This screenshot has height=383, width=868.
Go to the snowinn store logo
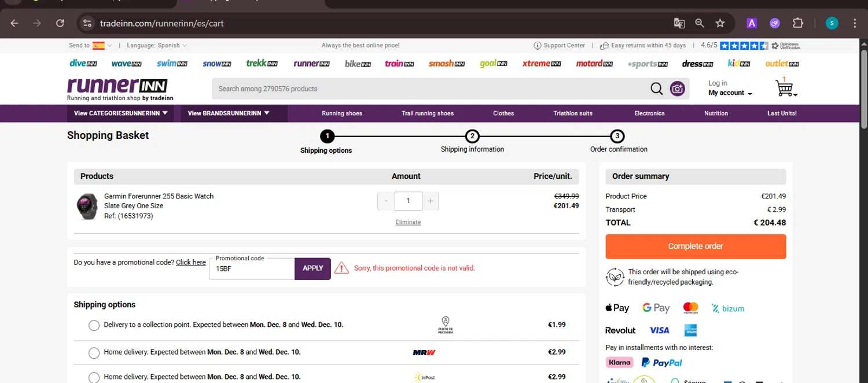(216, 63)
